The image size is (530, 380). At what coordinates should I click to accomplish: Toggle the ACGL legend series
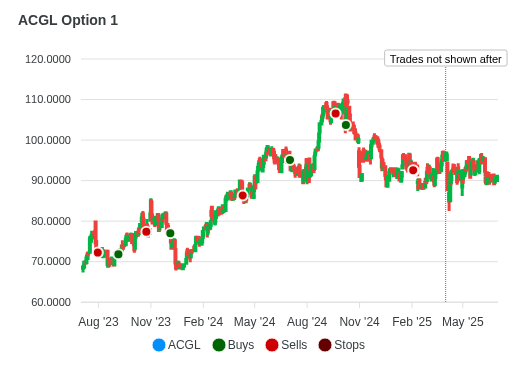(x=176, y=345)
